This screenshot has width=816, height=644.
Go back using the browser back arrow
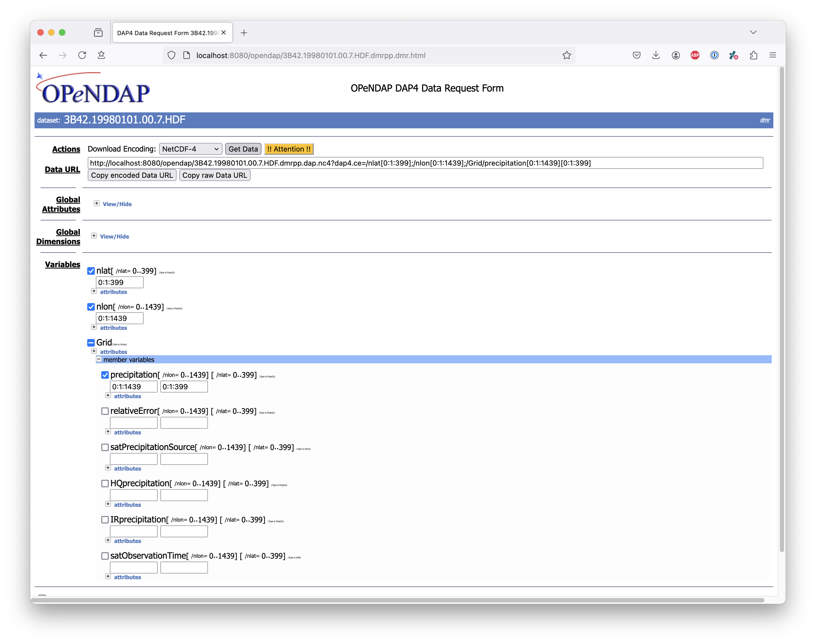pyautogui.click(x=43, y=55)
